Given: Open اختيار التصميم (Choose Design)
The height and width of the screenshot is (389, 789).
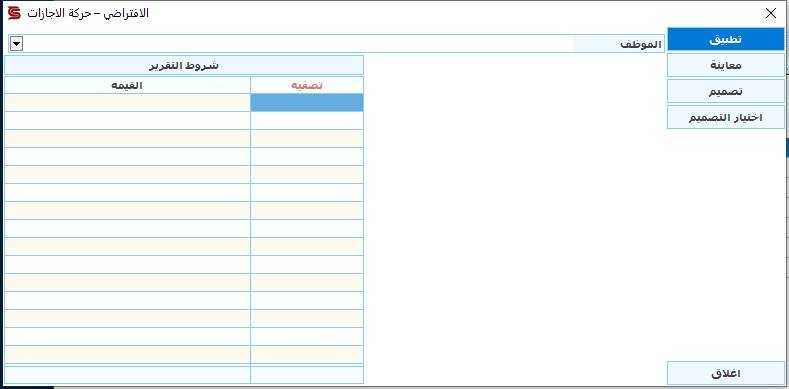Looking at the screenshot, I should tap(726, 117).
